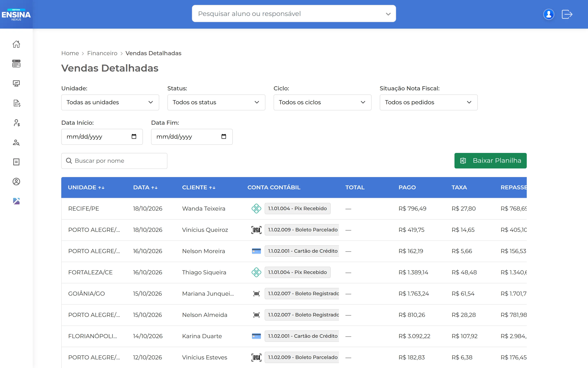Click the boleto icon in Vinícius Queiroz row

click(256, 230)
